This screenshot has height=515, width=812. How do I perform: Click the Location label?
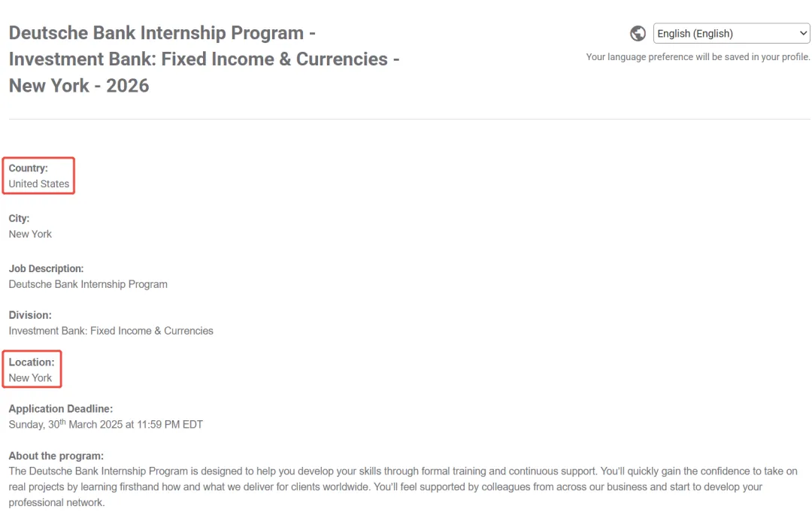(x=32, y=362)
